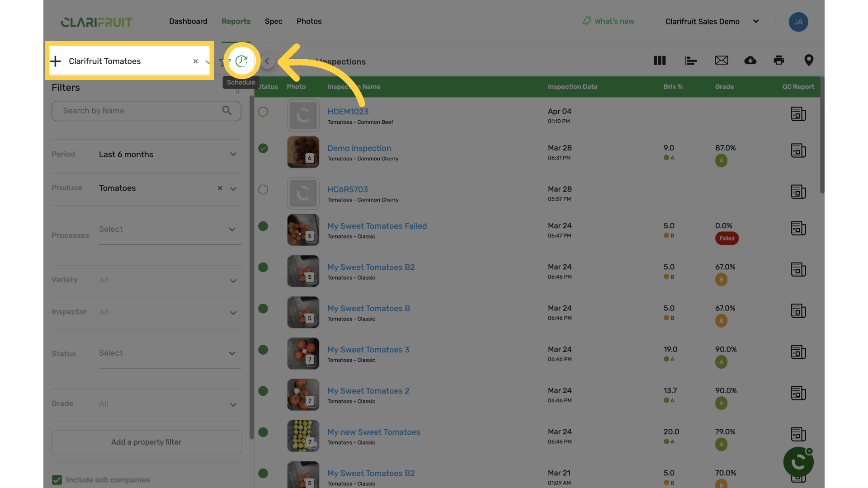
Task: Open the JA user avatar menu
Action: point(798,22)
